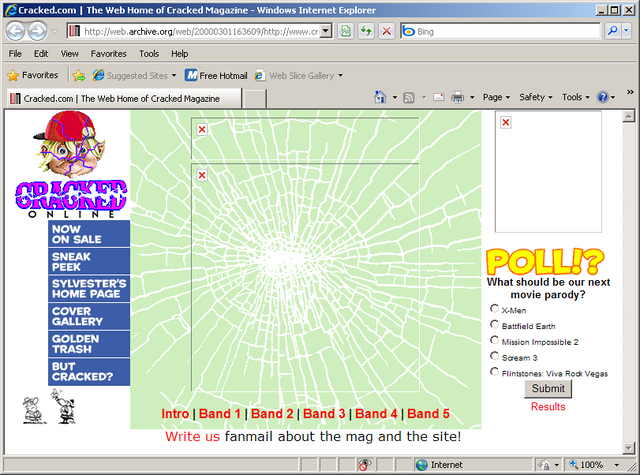The image size is (640, 475).
Task: Print the page with the printer icon
Action: click(x=458, y=97)
